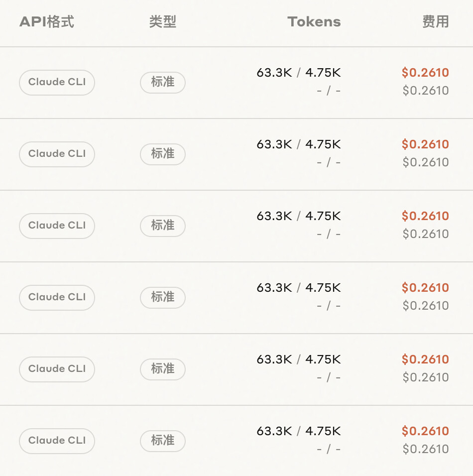Select the orange $0.2610 cost in first row
The width and height of the screenshot is (473, 476).
[x=425, y=73]
